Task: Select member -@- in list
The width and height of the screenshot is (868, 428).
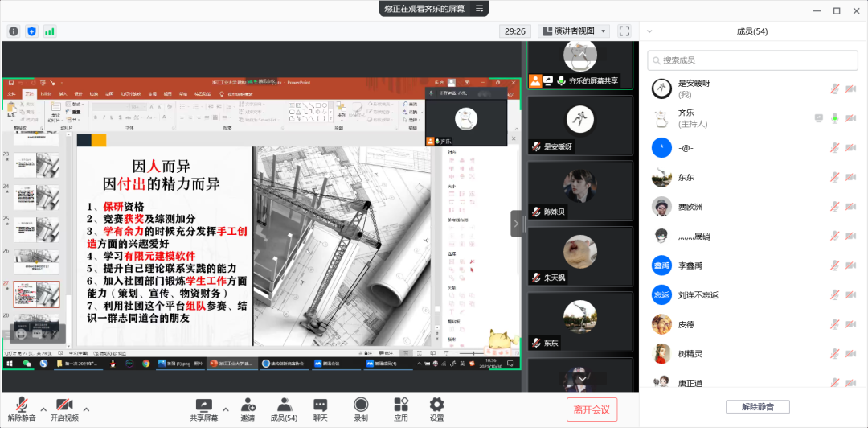Action: click(753, 147)
